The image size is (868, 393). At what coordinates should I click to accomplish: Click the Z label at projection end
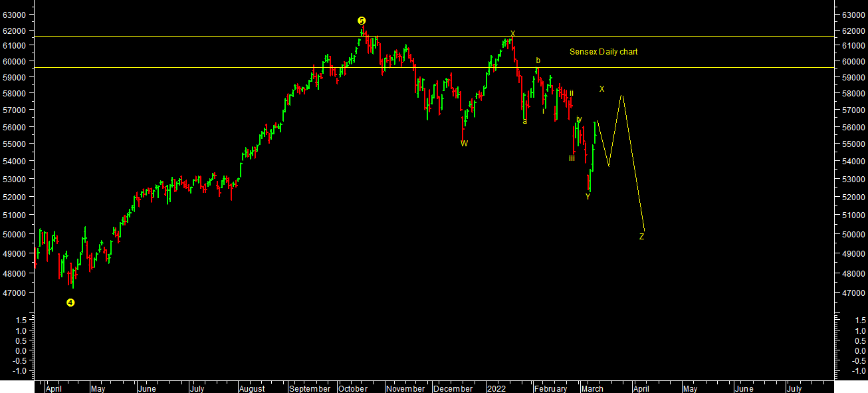(x=641, y=237)
